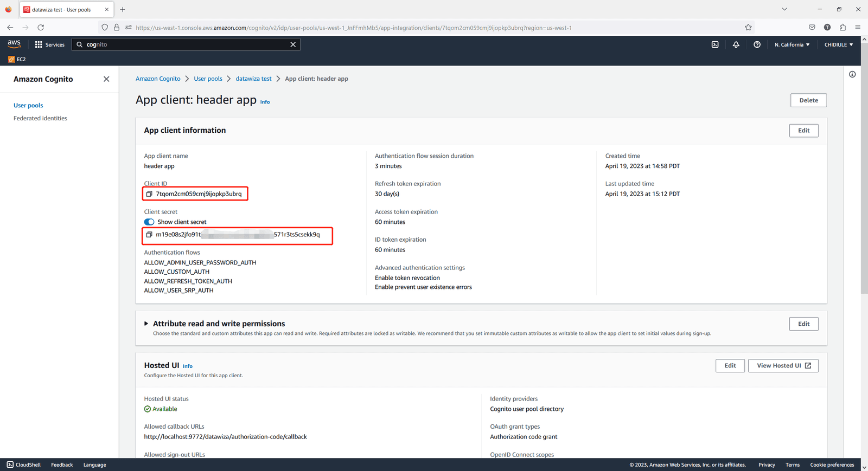This screenshot has height=471, width=868.
Task: Go to User pools in sidebar
Action: tap(28, 106)
